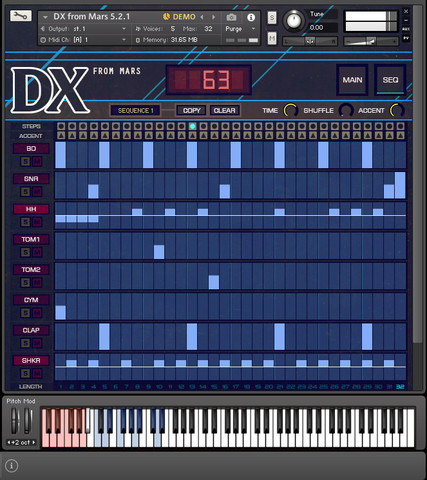Screen dimensions: 427x480
Task: Toggle the first accent triangle in ACCENT row
Action: (61, 135)
